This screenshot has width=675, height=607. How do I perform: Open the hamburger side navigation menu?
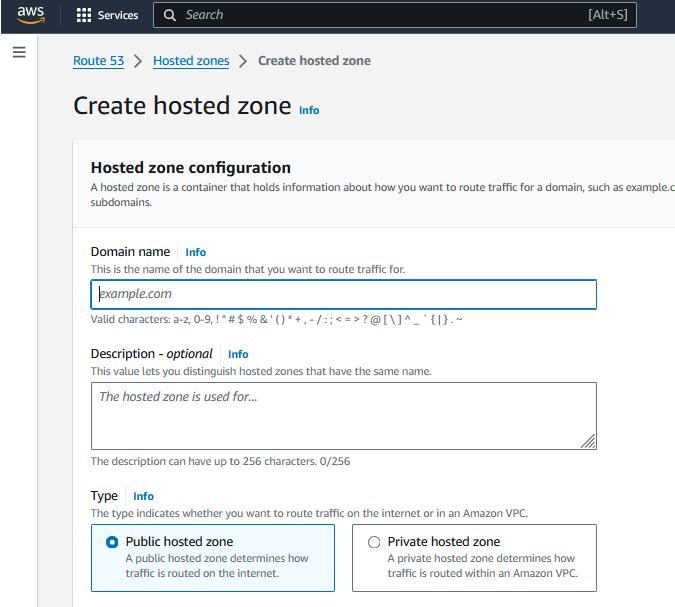19,52
